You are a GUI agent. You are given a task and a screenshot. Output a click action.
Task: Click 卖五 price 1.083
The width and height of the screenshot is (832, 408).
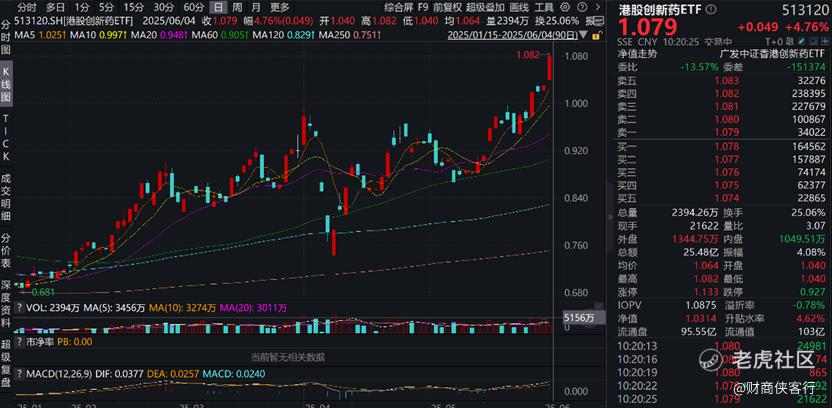(x=727, y=80)
